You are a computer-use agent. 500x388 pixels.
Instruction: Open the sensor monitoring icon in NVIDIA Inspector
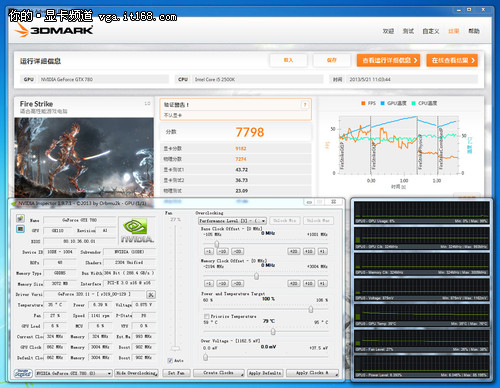(20, 219)
